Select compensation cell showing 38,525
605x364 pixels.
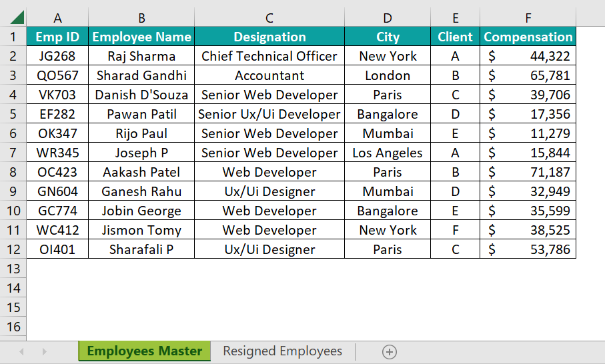click(528, 230)
